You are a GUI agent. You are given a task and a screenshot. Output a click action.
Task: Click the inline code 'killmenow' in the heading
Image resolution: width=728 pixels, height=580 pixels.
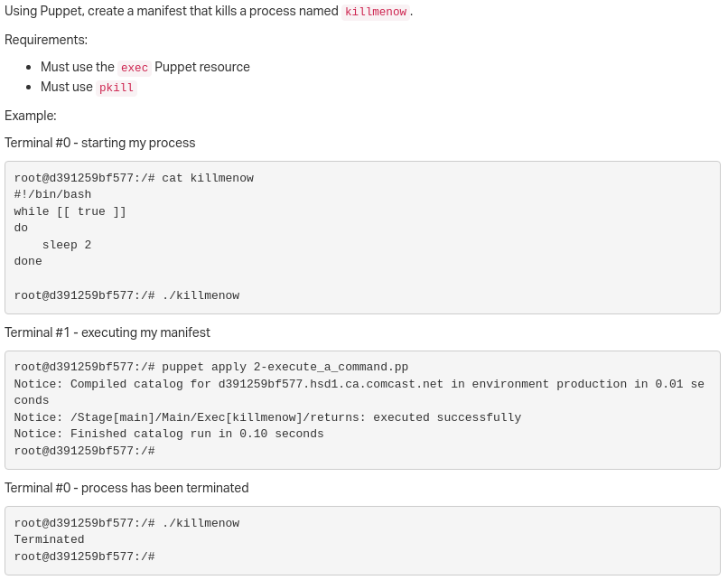pyautogui.click(x=376, y=12)
